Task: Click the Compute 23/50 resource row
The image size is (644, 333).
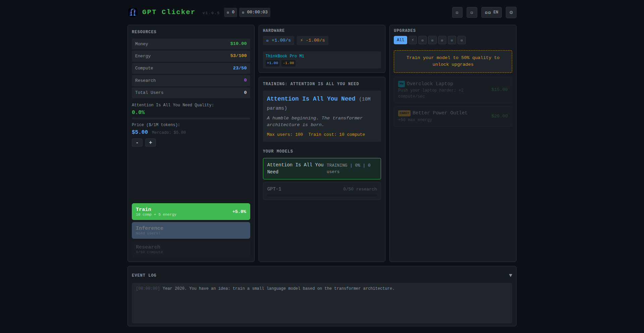Action: click(191, 68)
